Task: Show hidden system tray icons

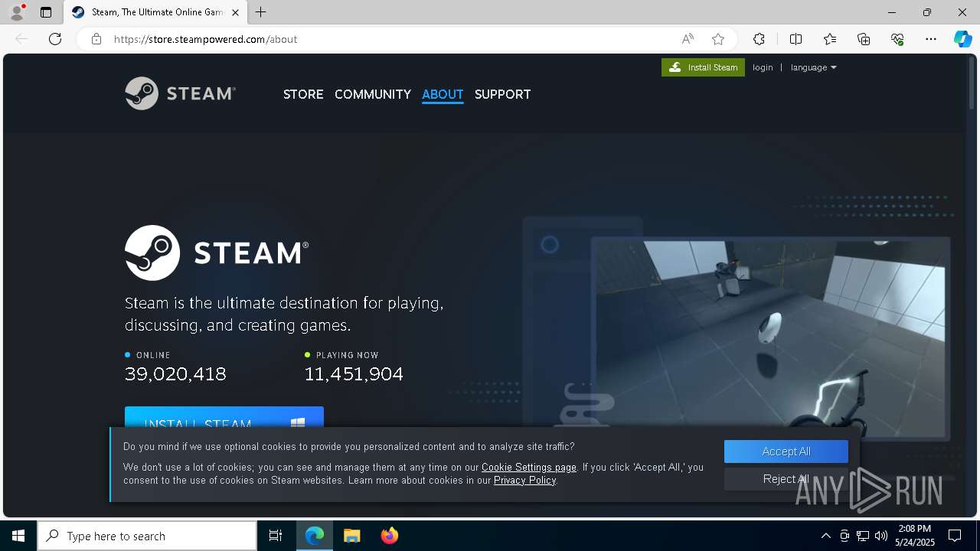Action: (x=825, y=536)
